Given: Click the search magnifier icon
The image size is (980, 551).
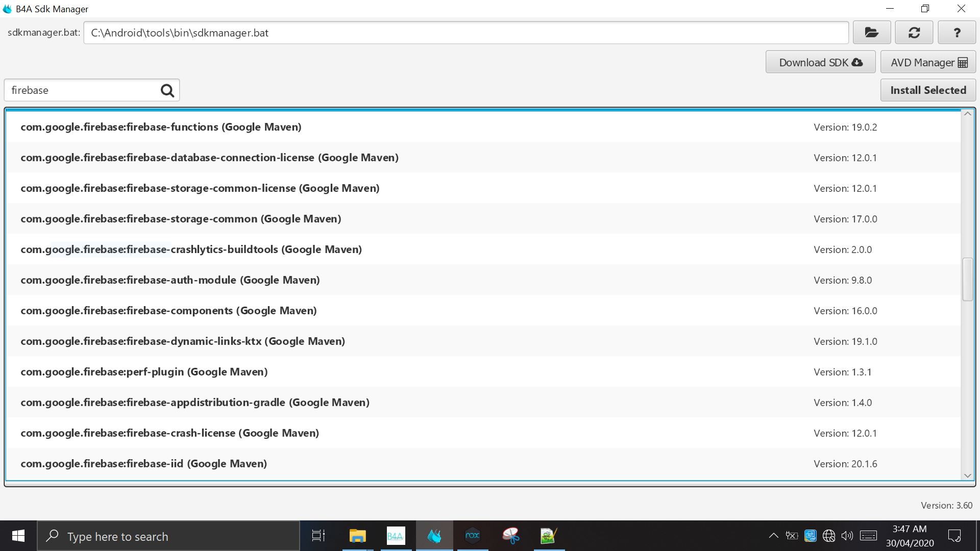Looking at the screenshot, I should pyautogui.click(x=167, y=90).
